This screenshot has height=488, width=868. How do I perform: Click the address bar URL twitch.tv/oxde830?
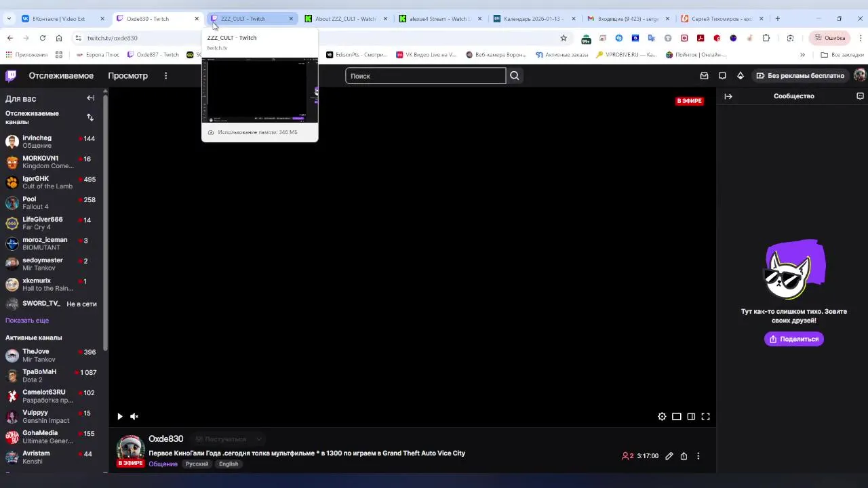pyautogui.click(x=113, y=39)
